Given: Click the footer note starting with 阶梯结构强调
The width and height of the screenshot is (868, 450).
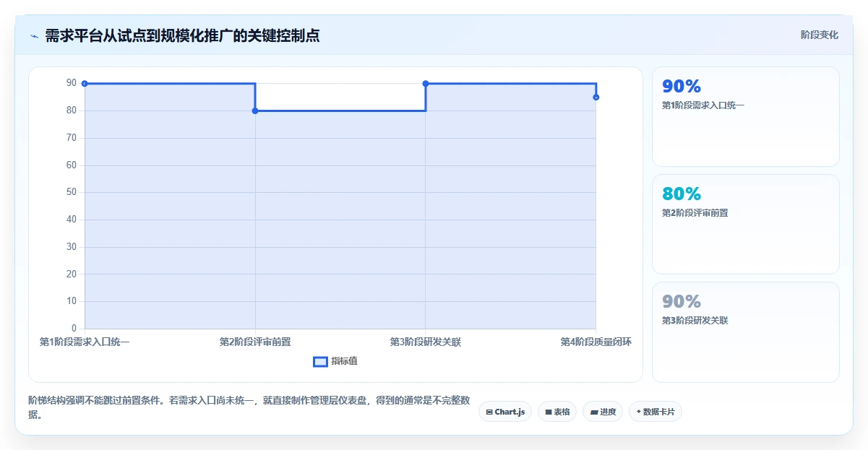Looking at the screenshot, I should tap(250, 407).
